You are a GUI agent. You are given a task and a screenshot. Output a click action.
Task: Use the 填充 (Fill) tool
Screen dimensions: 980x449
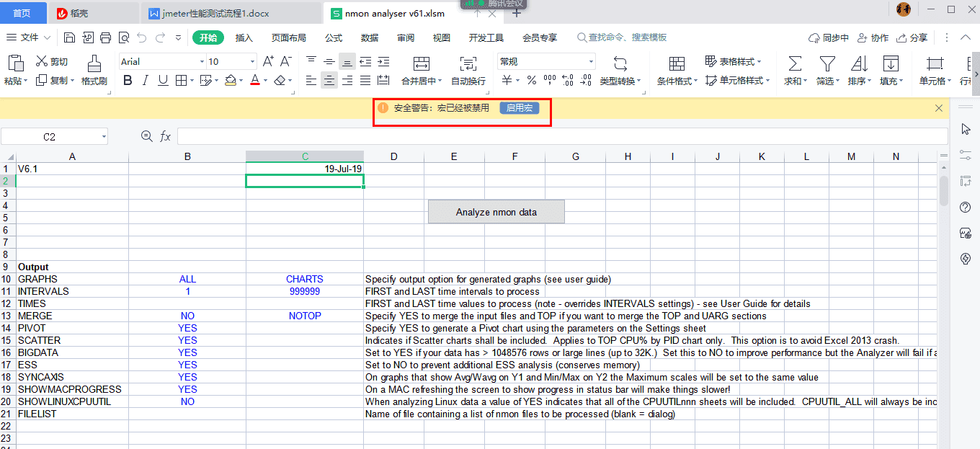tap(891, 70)
